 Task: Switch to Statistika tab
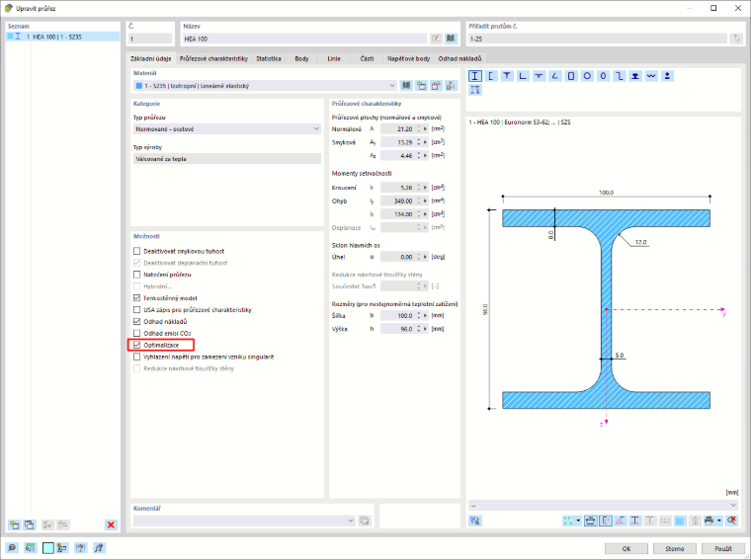(x=268, y=58)
